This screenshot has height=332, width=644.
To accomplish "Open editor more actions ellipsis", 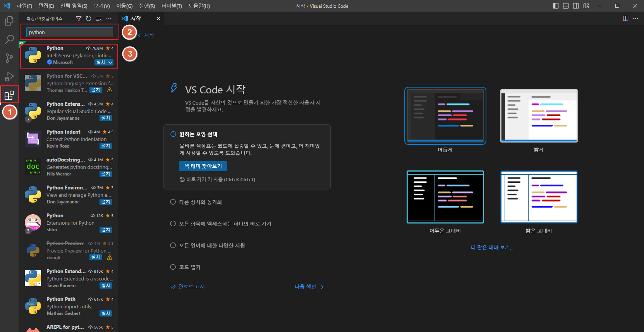I will pyautogui.click(x=635, y=19).
